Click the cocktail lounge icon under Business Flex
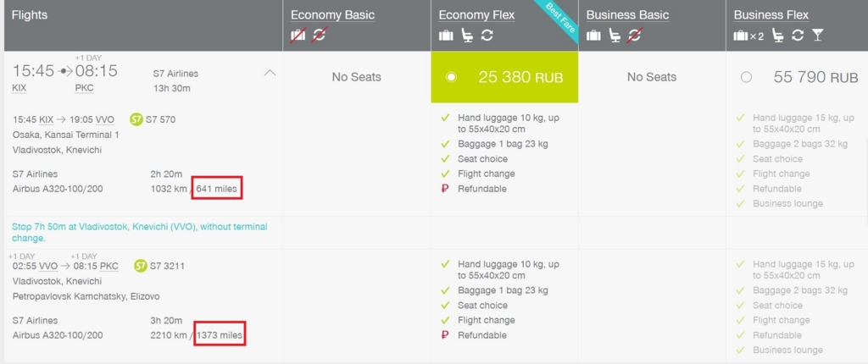 point(817,36)
